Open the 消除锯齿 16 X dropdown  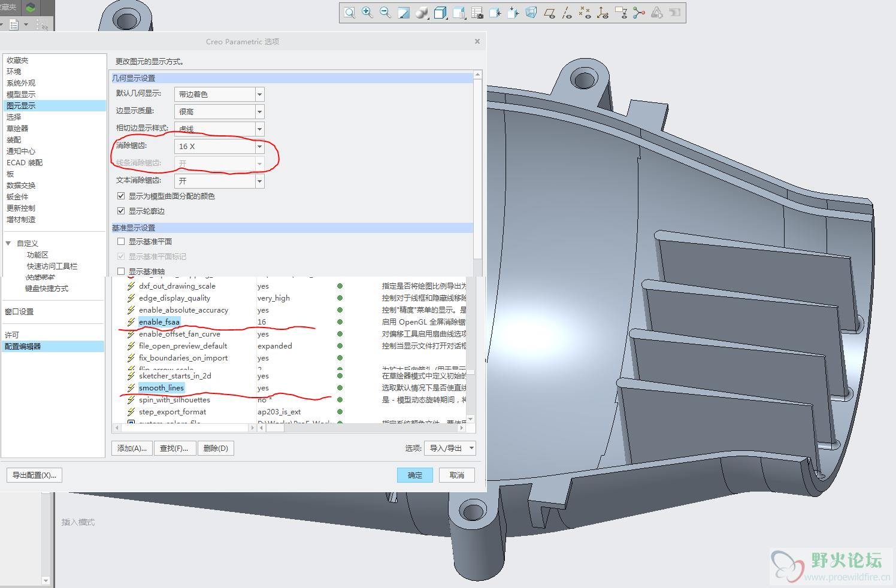click(x=259, y=146)
